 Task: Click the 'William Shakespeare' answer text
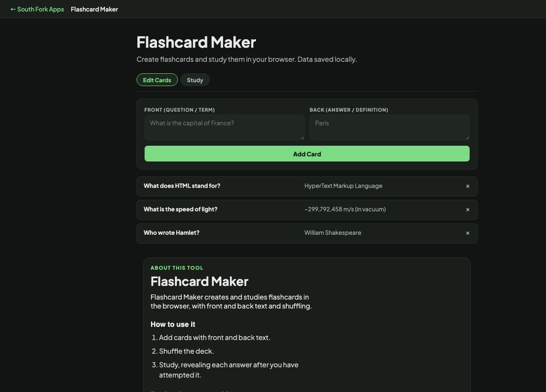click(333, 233)
